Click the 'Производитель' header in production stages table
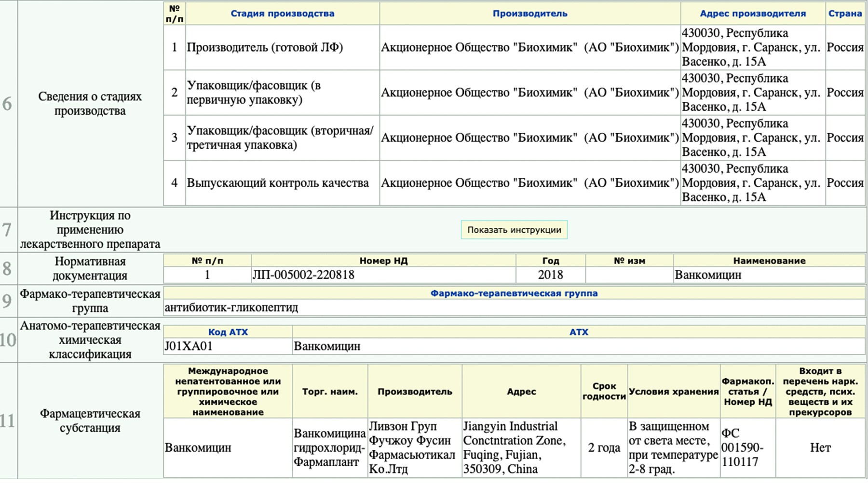The image size is (868, 486). click(x=530, y=14)
